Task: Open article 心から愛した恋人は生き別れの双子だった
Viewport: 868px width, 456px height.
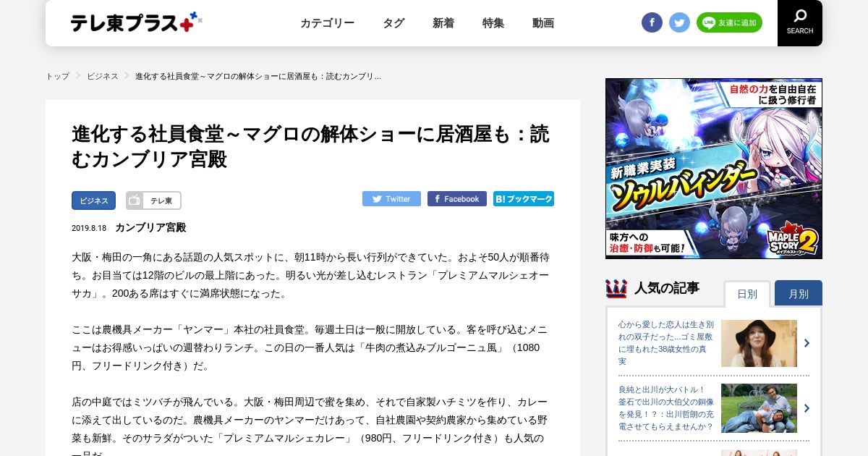Action: tap(666, 343)
